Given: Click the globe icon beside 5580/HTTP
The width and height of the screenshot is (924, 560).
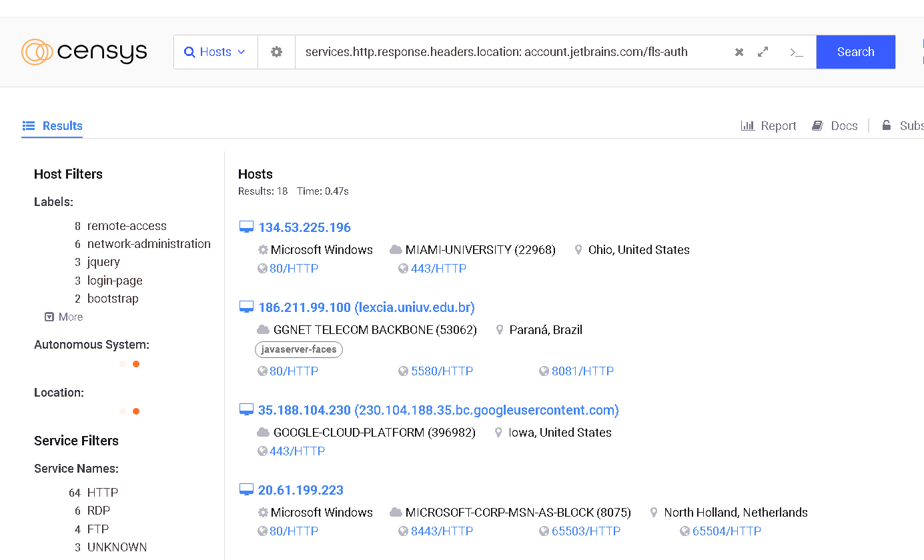Looking at the screenshot, I should point(403,371).
